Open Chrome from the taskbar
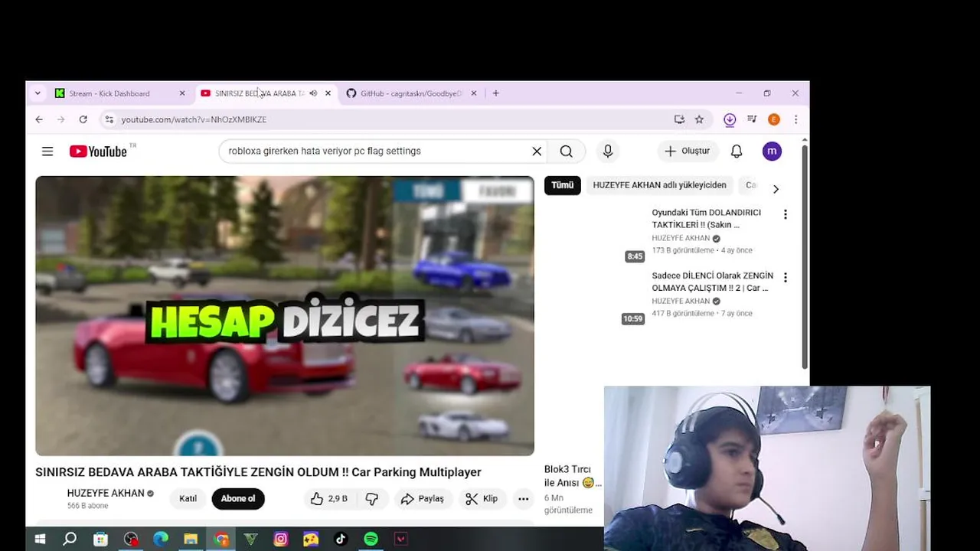The width and height of the screenshot is (980, 551). (220, 540)
